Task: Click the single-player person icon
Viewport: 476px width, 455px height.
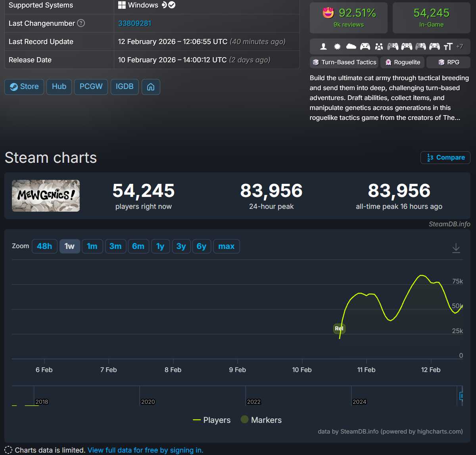Action: coord(324,46)
